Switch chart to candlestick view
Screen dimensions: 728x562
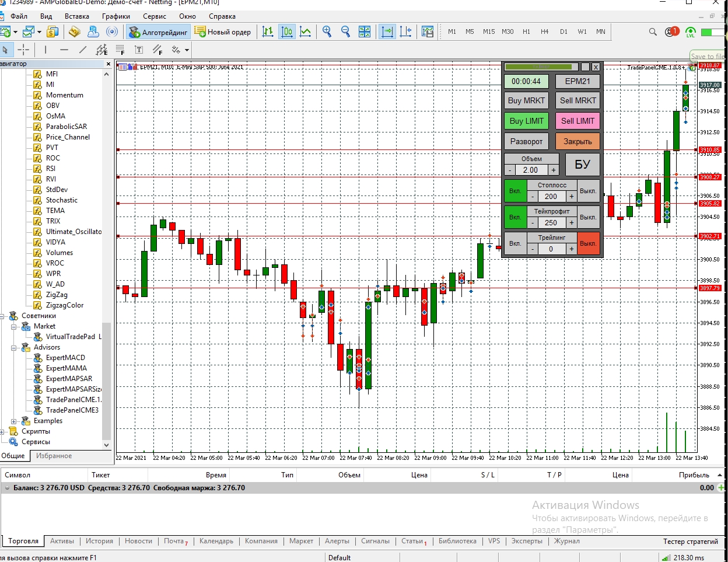(286, 32)
